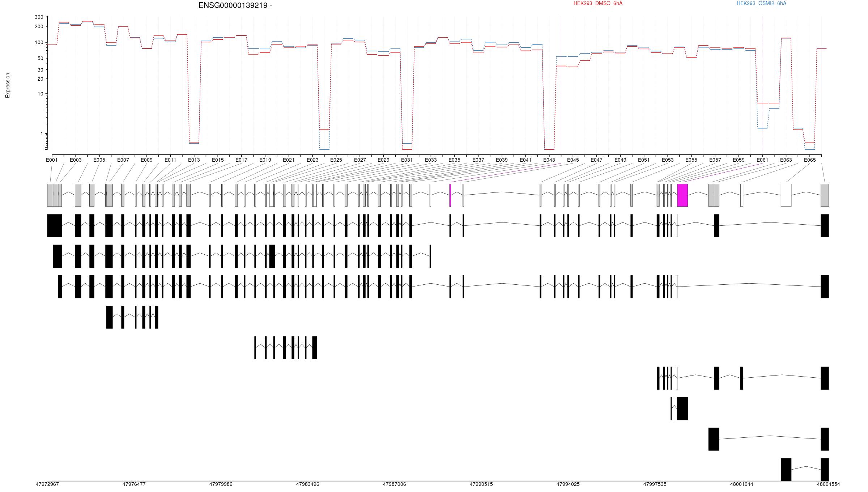Click exon label E059

pyautogui.click(x=739, y=160)
